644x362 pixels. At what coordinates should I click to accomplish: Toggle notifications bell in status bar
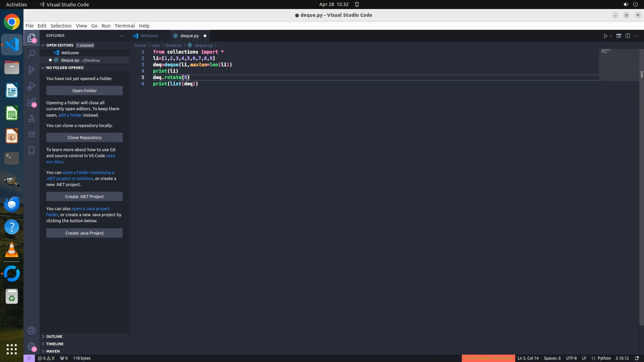click(637, 358)
